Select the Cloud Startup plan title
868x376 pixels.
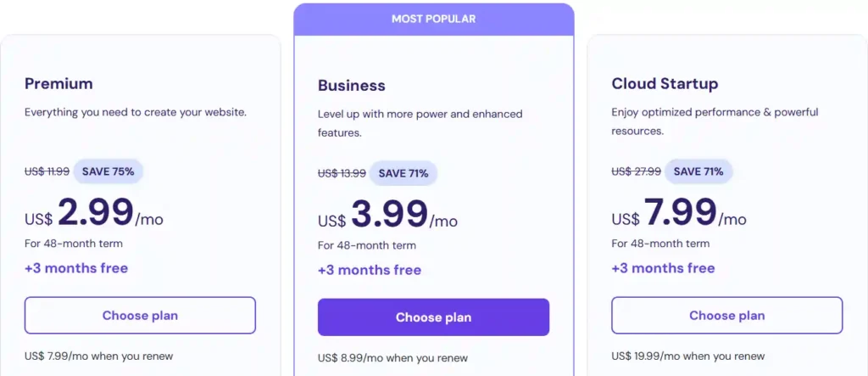point(664,84)
